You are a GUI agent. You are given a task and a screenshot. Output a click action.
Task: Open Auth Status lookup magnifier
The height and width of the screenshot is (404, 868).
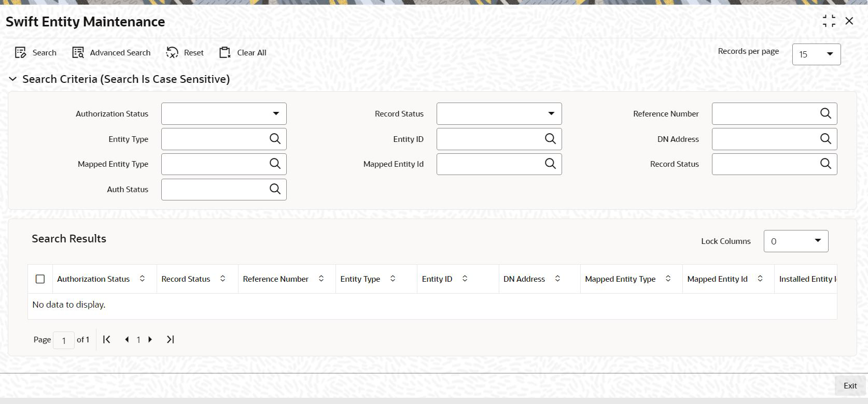[x=275, y=189]
